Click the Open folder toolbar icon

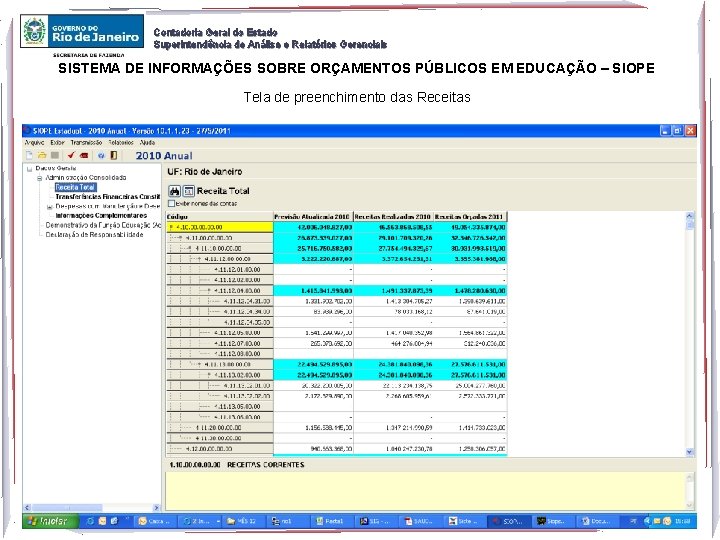[42, 156]
